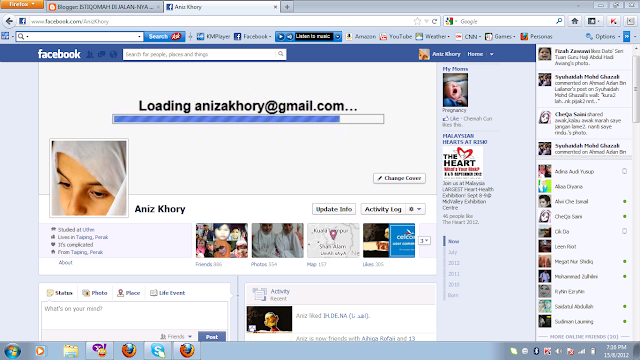Click volume icon in system tray
640x360 pixels.
(559, 351)
